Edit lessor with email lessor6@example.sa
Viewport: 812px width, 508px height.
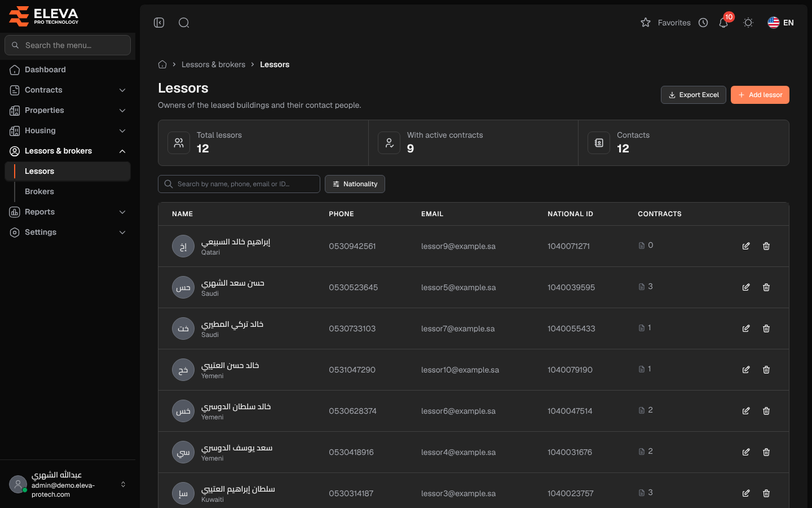pos(746,411)
